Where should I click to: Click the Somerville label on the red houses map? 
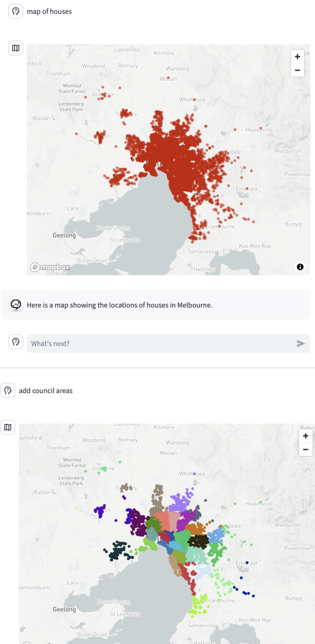click(x=201, y=252)
